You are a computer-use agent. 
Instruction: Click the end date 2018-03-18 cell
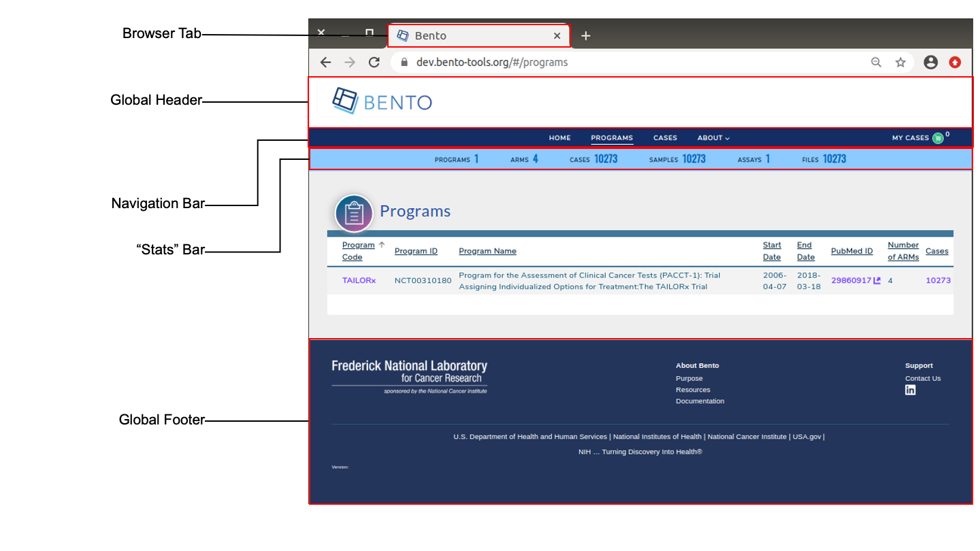[808, 281]
